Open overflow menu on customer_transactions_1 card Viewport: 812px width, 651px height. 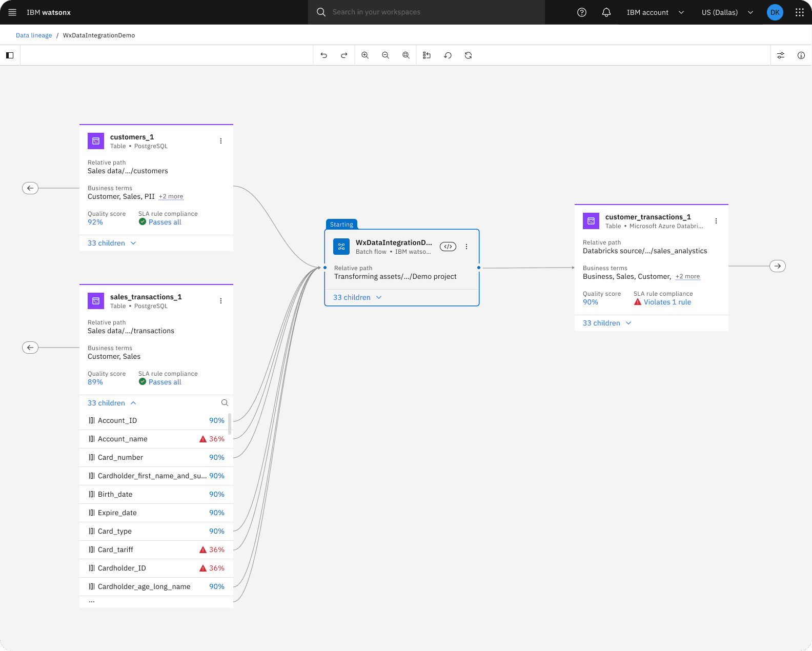pos(716,221)
